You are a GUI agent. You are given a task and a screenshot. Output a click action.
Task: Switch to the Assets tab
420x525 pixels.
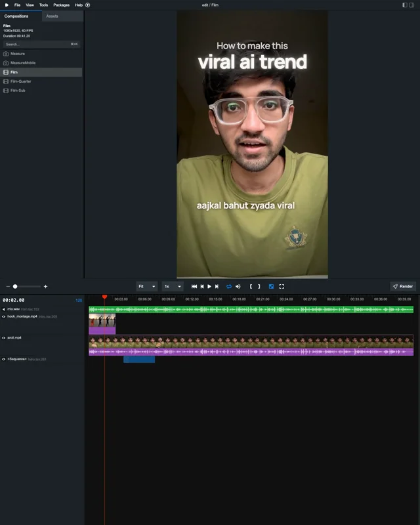(x=62, y=16)
